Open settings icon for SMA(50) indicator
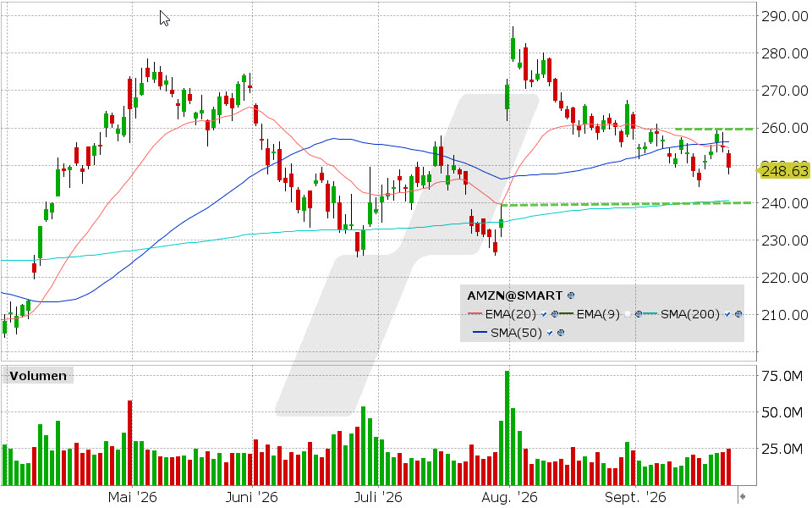812x508 pixels. click(x=560, y=333)
